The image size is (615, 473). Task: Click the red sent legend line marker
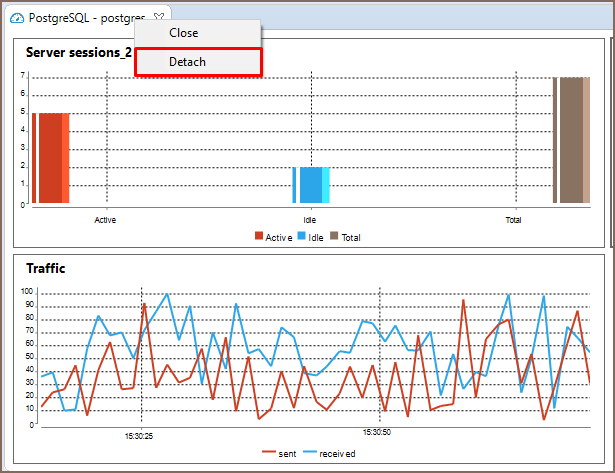point(269,453)
